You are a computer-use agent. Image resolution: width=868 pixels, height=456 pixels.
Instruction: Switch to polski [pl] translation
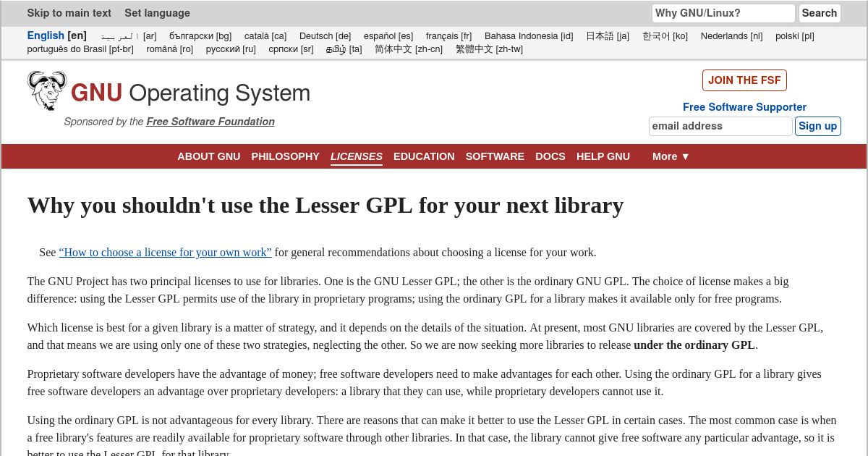tap(795, 36)
